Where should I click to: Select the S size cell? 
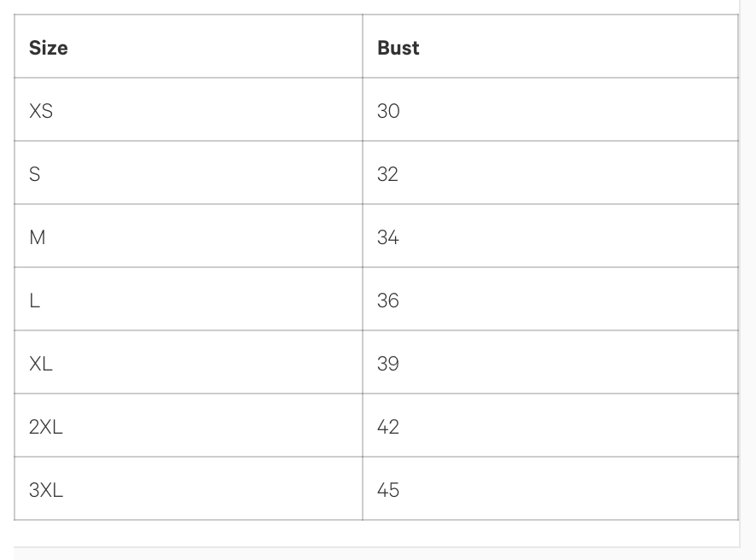coord(35,174)
